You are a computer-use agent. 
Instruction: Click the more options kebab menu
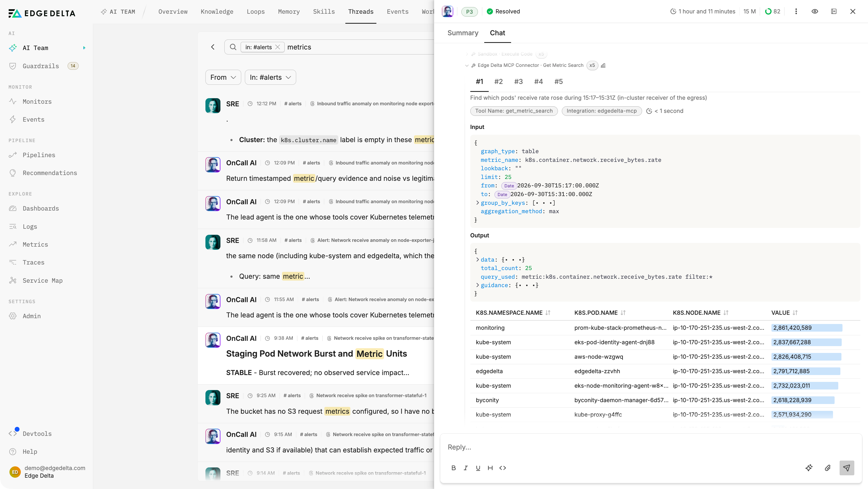[x=796, y=12]
